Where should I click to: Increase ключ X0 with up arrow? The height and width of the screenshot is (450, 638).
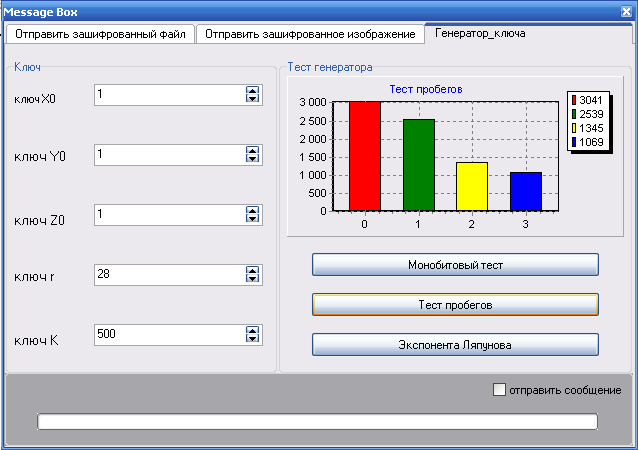(252, 91)
